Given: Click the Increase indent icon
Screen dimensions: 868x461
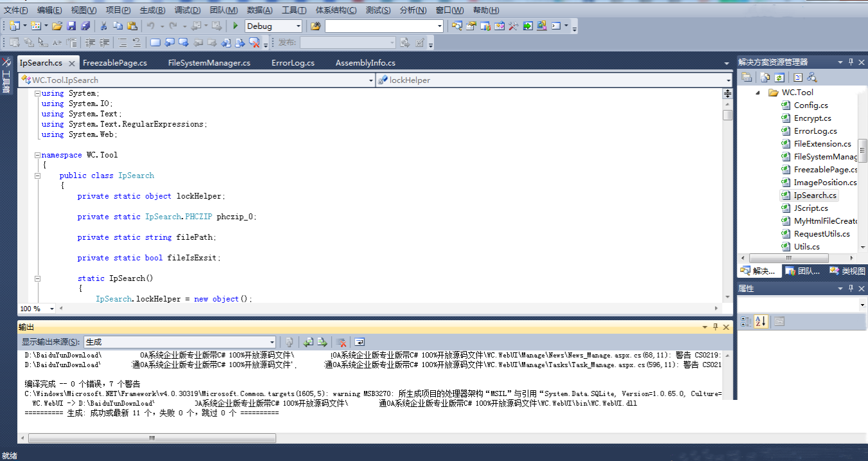Looking at the screenshot, I should pos(104,42).
